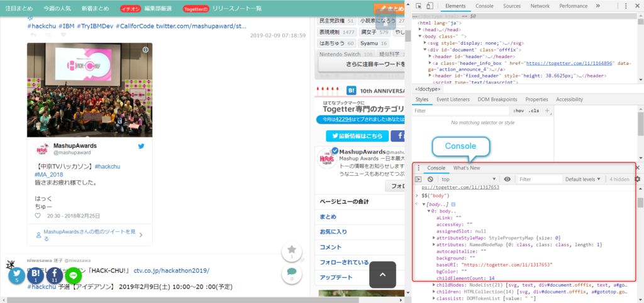Open the Sources tab
The image size is (644, 303).
tap(512, 6)
